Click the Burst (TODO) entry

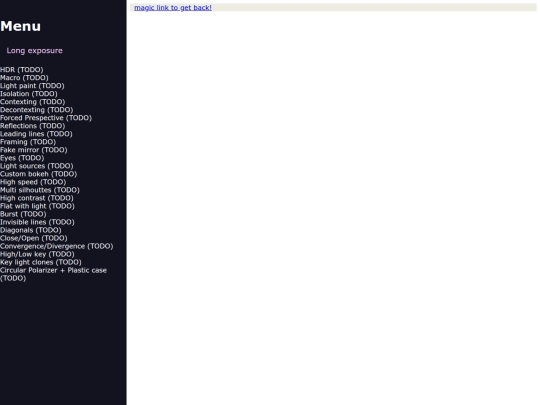coord(23,214)
